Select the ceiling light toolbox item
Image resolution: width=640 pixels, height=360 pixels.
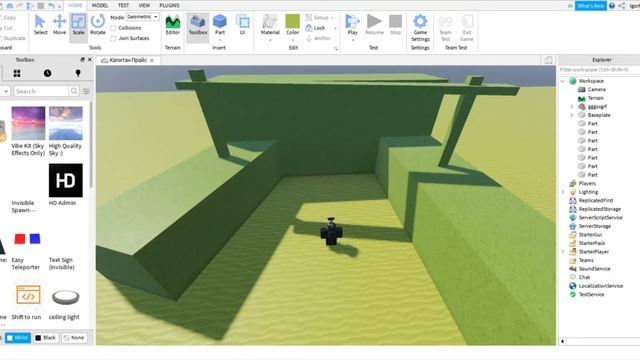[65, 302]
